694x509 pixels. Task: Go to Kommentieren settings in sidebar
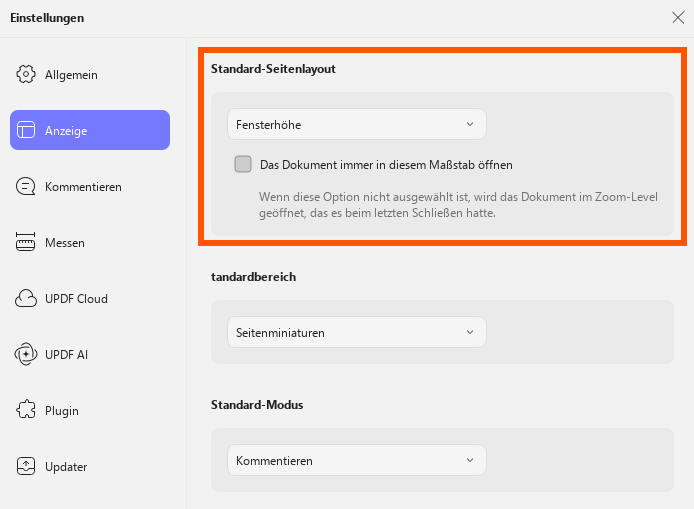tap(90, 186)
